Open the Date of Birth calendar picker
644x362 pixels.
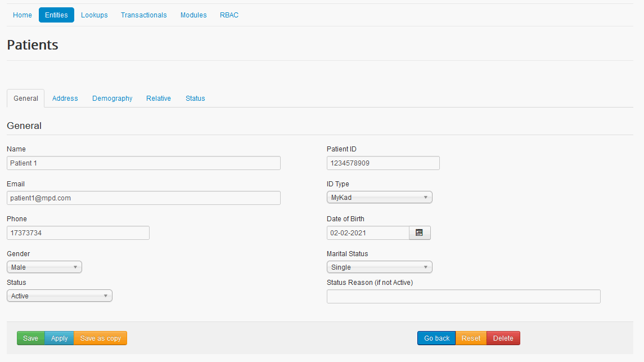(419, 233)
